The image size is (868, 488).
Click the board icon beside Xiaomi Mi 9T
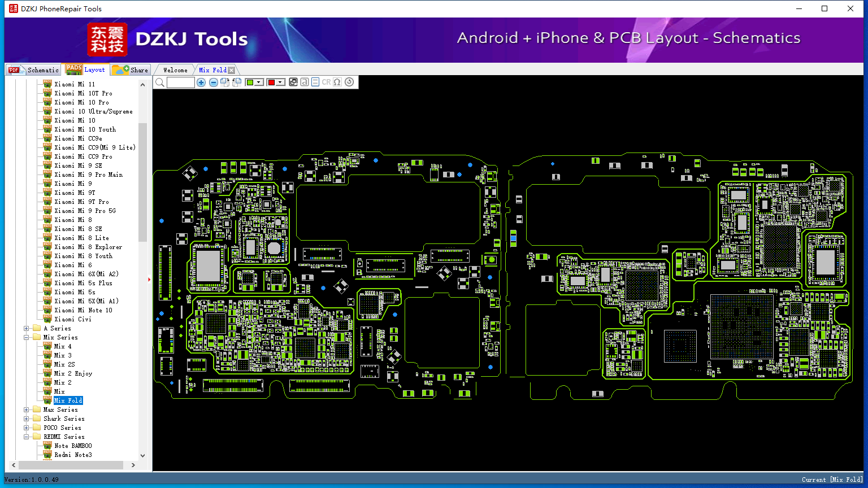coord(47,193)
